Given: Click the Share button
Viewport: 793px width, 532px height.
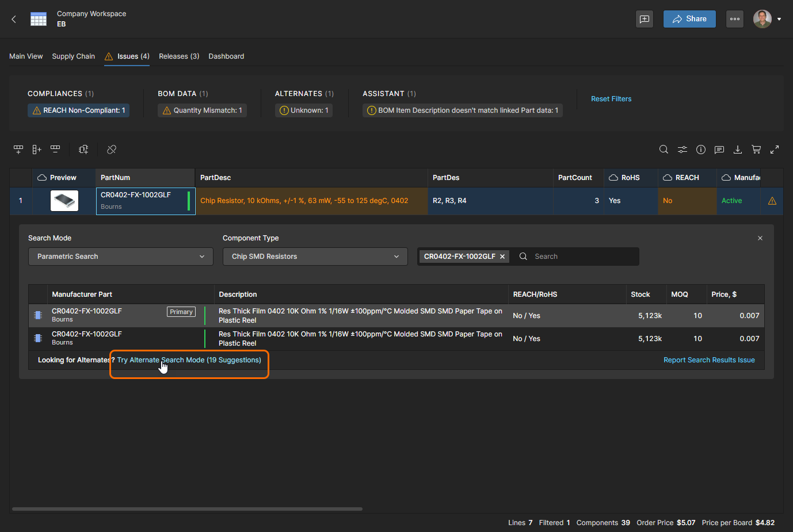Looking at the screenshot, I should point(689,19).
